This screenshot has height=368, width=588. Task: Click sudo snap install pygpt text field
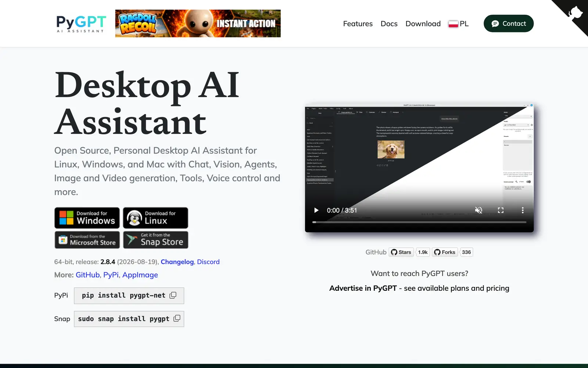129,319
